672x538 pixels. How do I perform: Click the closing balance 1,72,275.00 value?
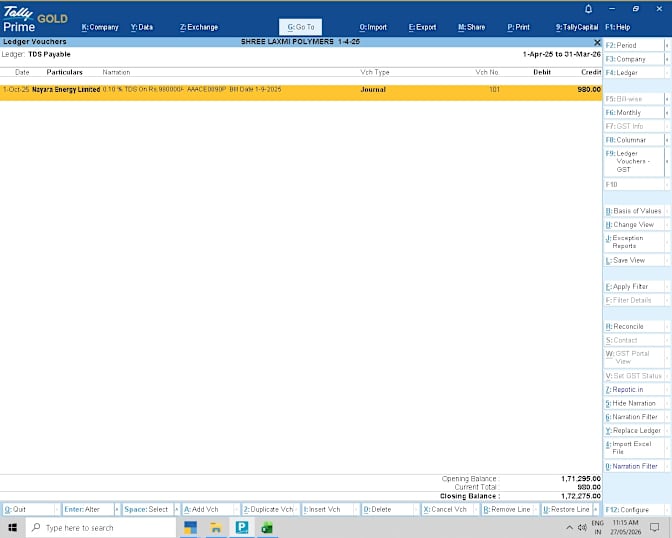click(581, 496)
